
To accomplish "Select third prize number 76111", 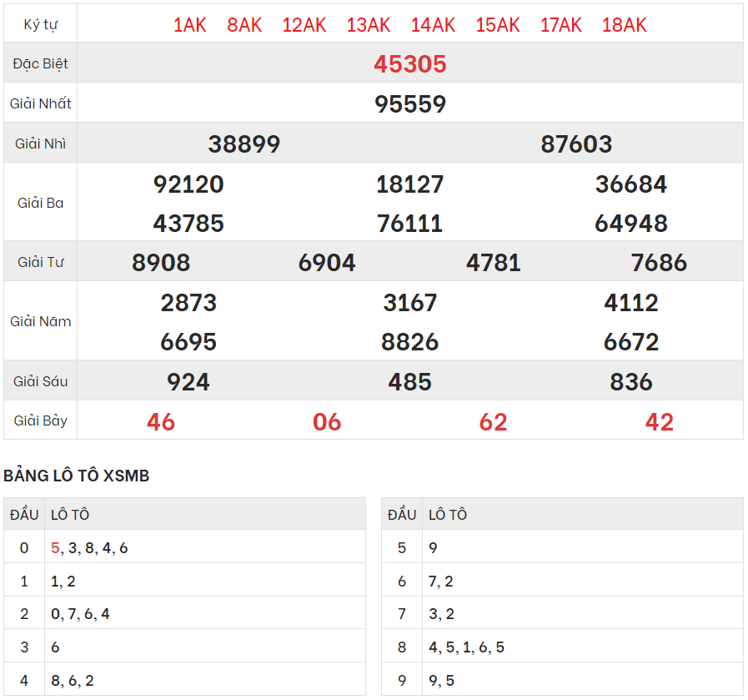I will pos(409,224).
